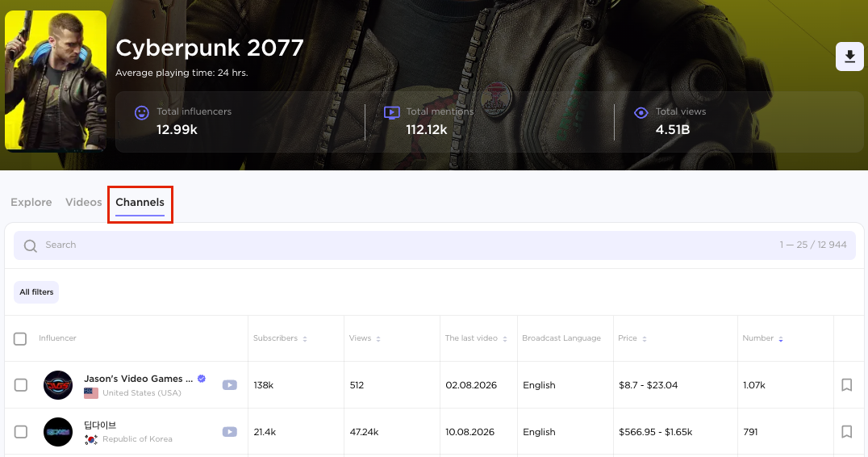
Task: Click the $566.95 - $1.65k price
Action: point(655,431)
